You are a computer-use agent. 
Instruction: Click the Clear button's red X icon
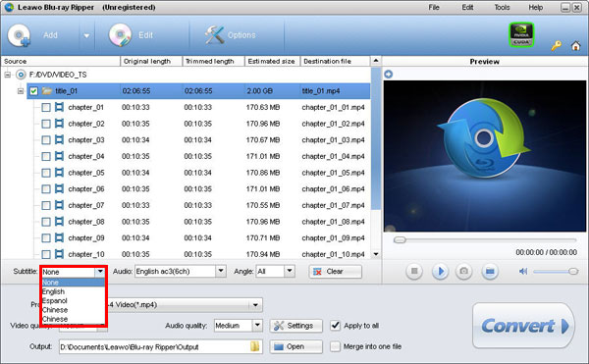317,272
